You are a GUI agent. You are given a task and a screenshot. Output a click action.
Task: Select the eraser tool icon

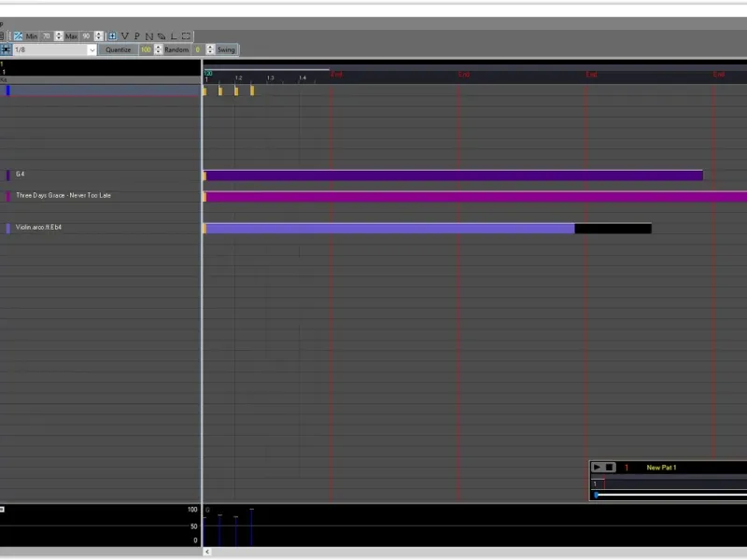click(162, 36)
